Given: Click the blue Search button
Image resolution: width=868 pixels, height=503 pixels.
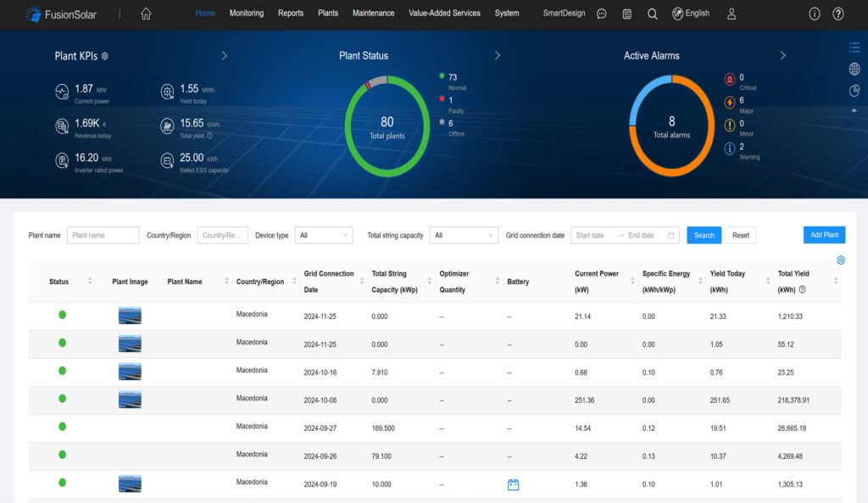Looking at the screenshot, I should 704,235.
